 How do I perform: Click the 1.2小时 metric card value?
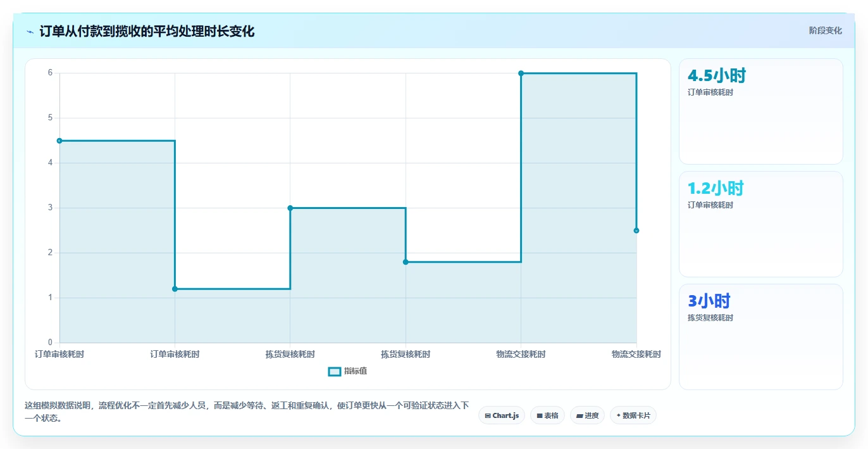(716, 189)
